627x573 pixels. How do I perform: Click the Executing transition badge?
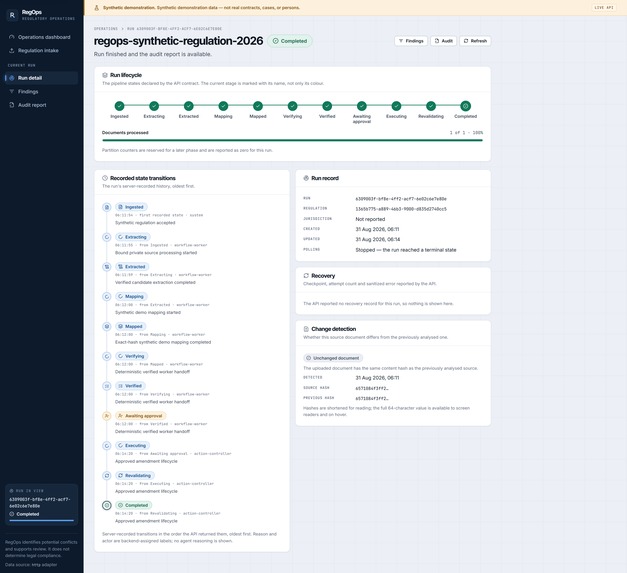click(132, 445)
